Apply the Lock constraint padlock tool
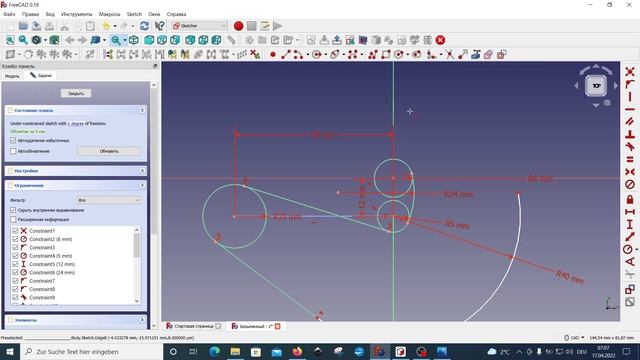 [630, 200]
